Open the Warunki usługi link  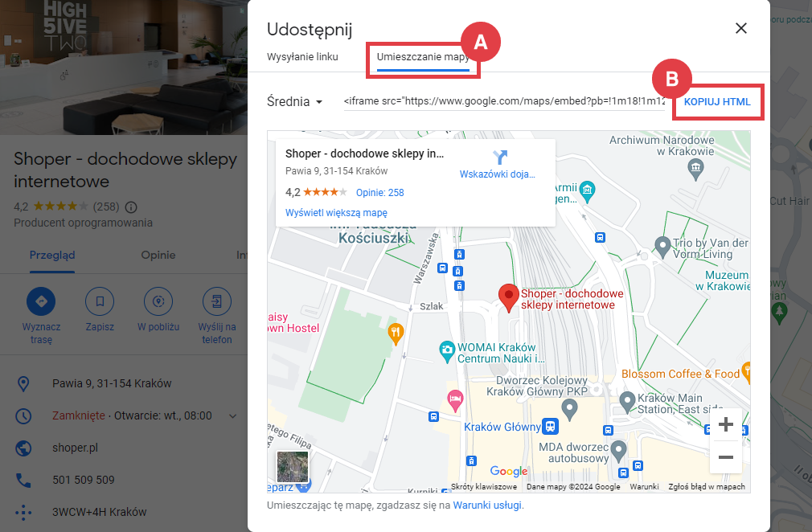click(x=486, y=505)
